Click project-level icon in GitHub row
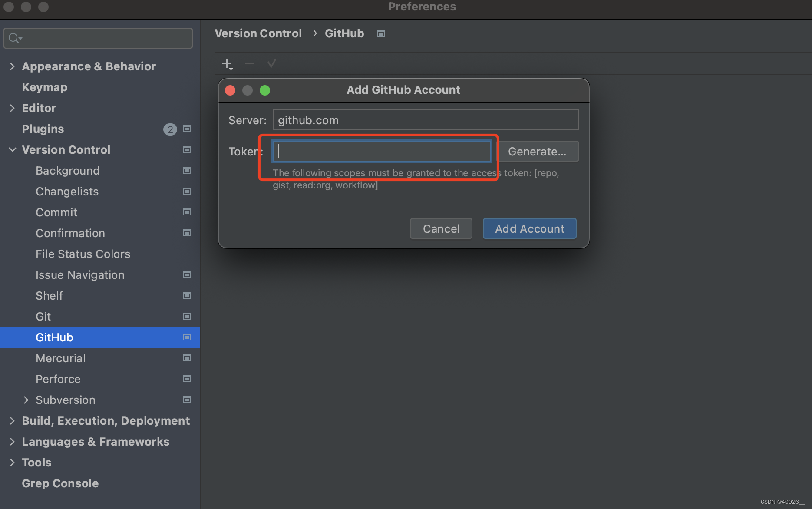 tap(187, 337)
